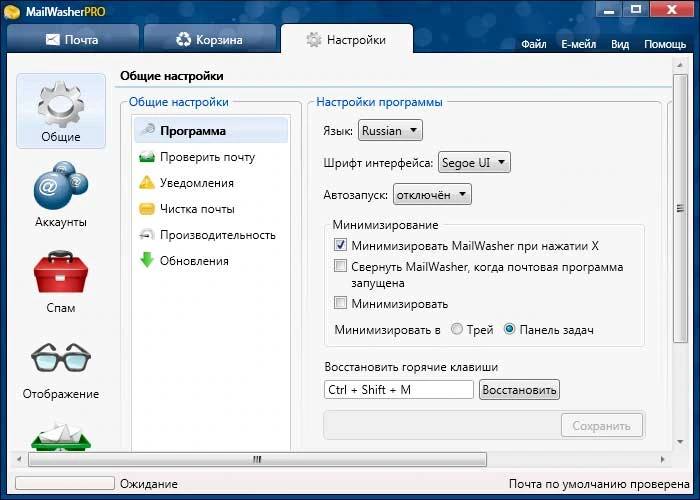700x500 pixels.
Task: Click the Чистка почты yellow sponge icon
Action: click(x=147, y=208)
